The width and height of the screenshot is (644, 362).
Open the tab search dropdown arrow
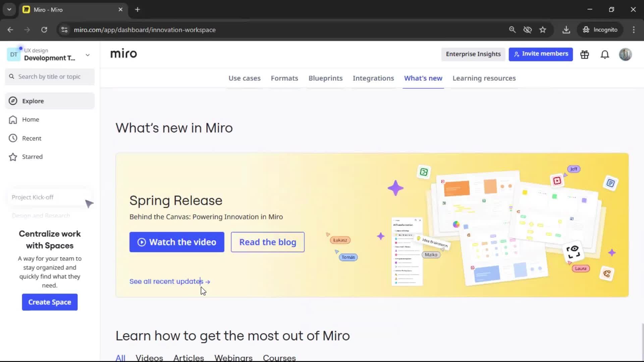point(9,9)
